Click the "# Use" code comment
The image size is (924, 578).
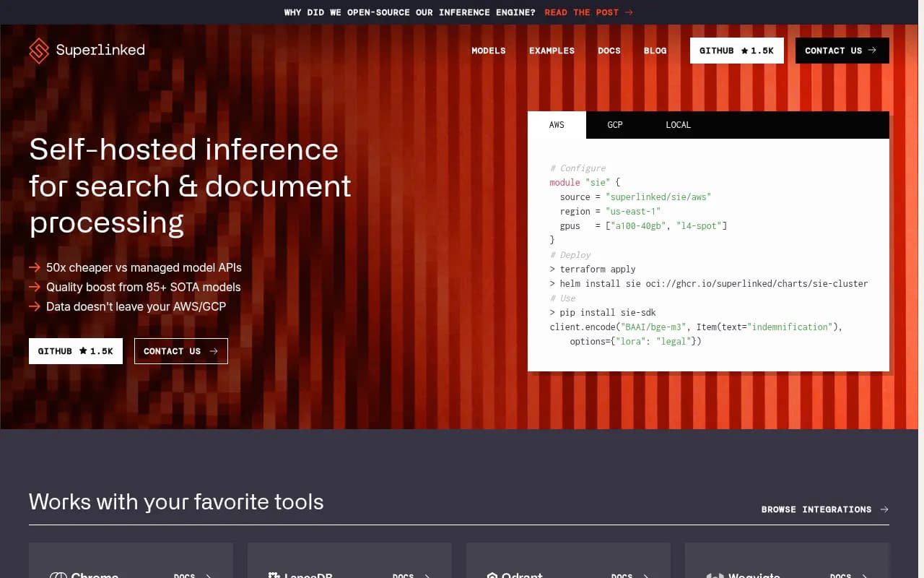[x=562, y=298]
